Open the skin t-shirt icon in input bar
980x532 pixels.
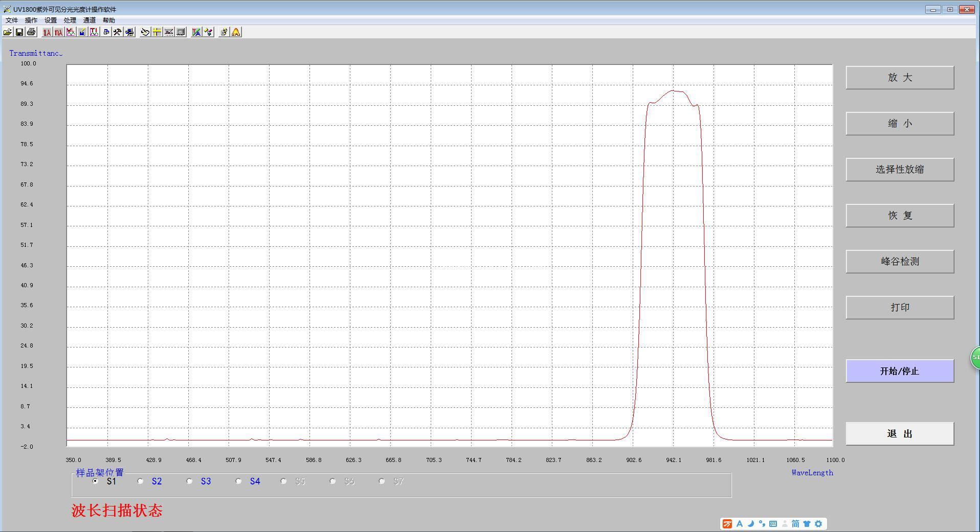(807, 524)
